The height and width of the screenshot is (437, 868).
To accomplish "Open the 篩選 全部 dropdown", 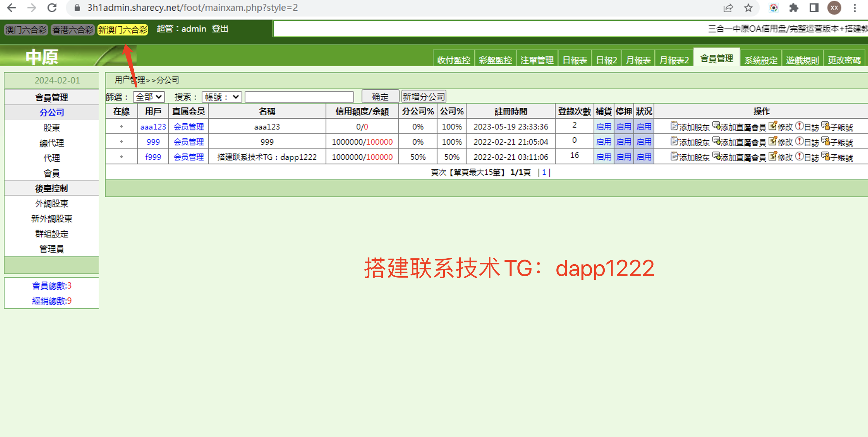I will pos(149,97).
